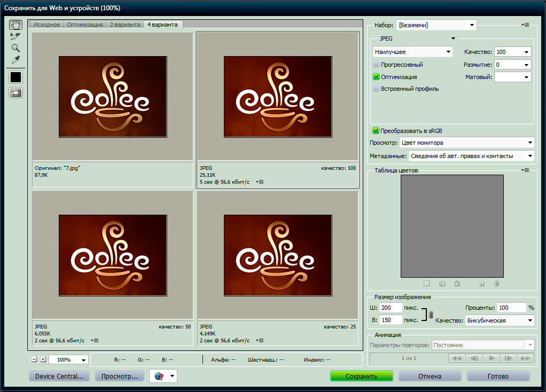Screen dimensions: 546x392
Task: Open the browser selection dropdown arrow
Action: (x=172, y=376)
